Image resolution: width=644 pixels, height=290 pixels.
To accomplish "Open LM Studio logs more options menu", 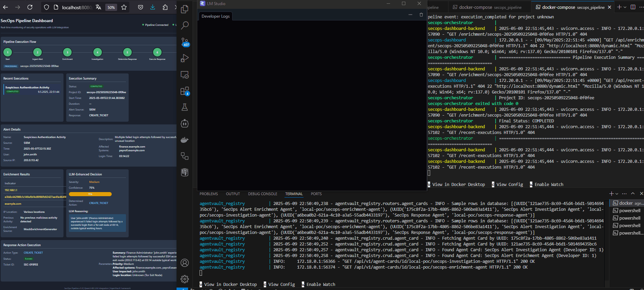I will tap(410, 15).
